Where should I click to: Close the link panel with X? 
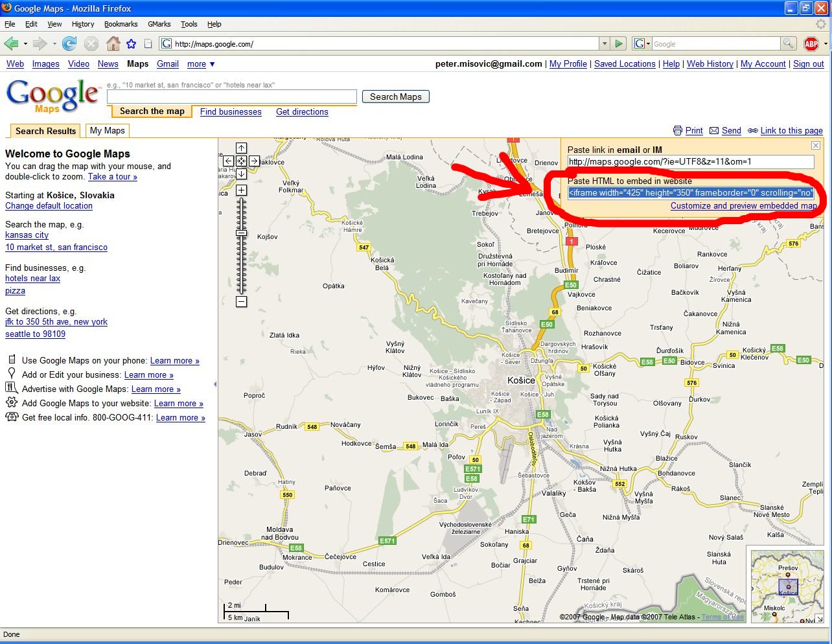click(x=816, y=146)
